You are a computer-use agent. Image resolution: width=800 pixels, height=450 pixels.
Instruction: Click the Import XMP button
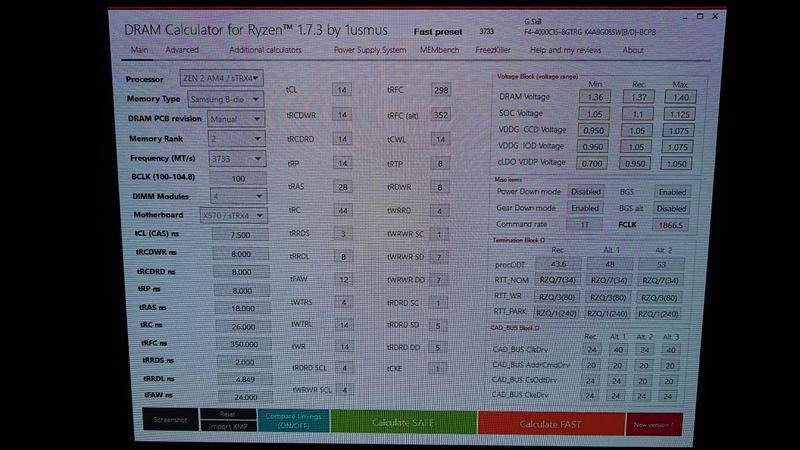pyautogui.click(x=227, y=427)
